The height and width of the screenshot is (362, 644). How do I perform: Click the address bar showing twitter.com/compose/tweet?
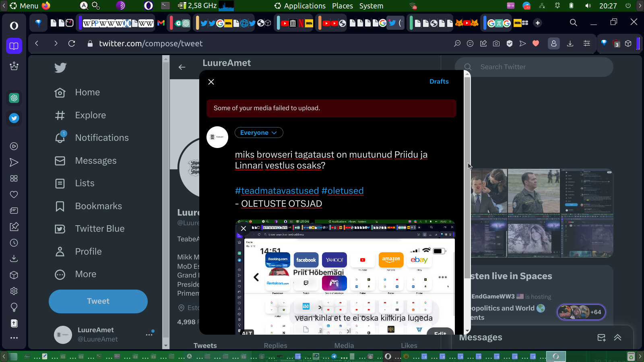[x=151, y=43]
